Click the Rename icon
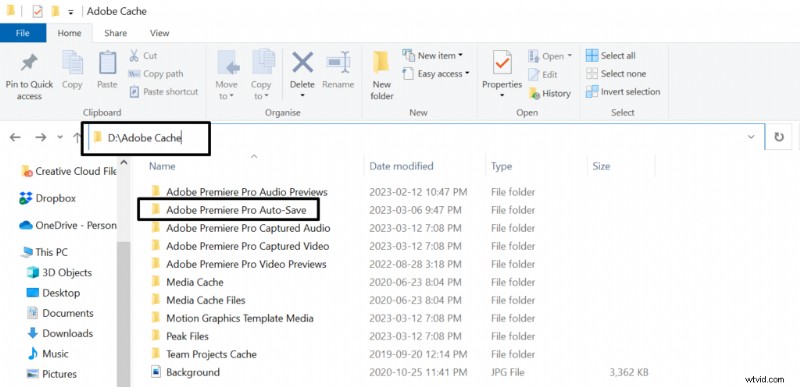This screenshot has width=800, height=387. point(338,63)
